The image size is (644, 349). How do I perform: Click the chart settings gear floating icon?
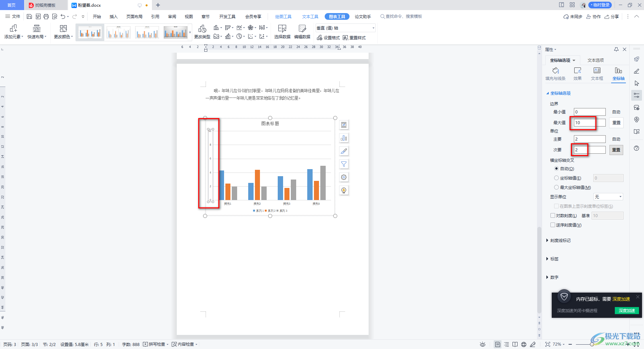344,177
